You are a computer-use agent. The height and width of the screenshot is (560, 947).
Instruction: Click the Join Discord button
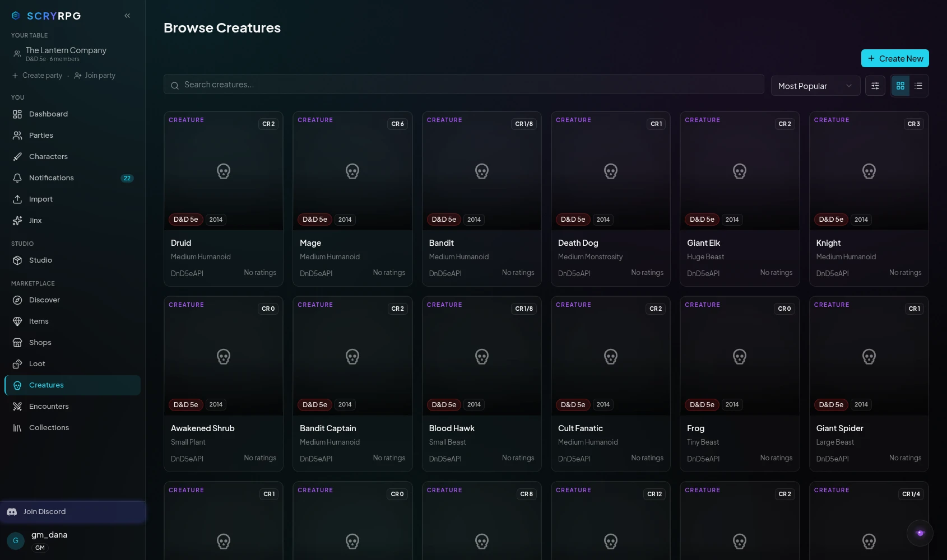click(73, 512)
